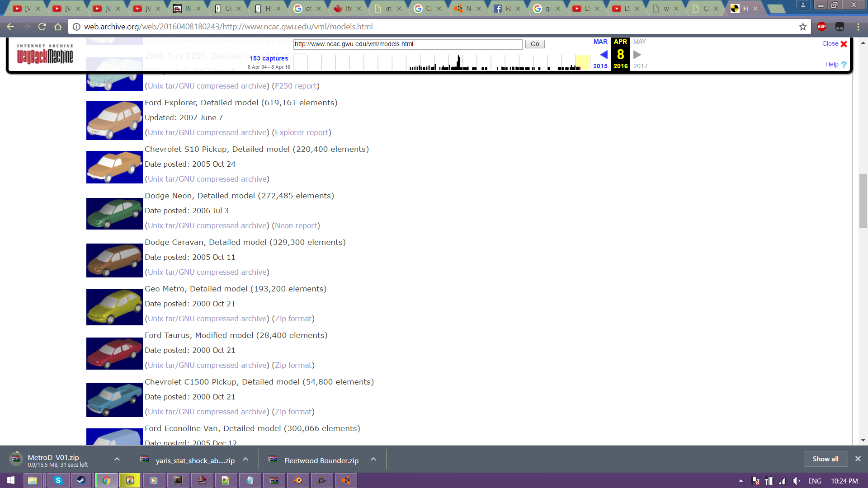Open the volume control in tray
868x488 pixels.
tap(796, 481)
